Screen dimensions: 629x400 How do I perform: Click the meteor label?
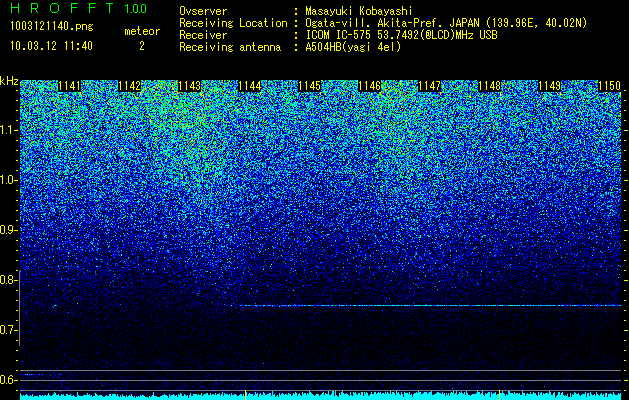pyautogui.click(x=142, y=31)
